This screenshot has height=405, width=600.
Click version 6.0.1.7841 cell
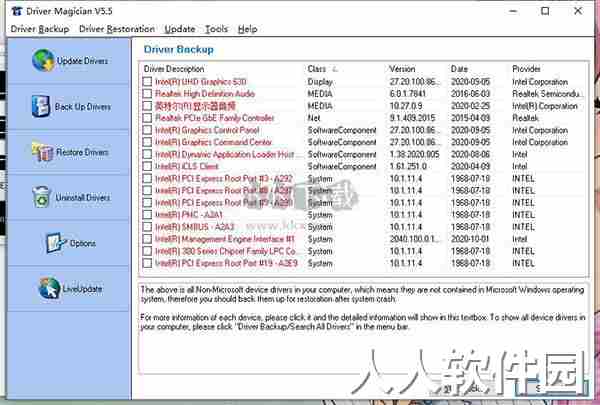[x=409, y=94]
